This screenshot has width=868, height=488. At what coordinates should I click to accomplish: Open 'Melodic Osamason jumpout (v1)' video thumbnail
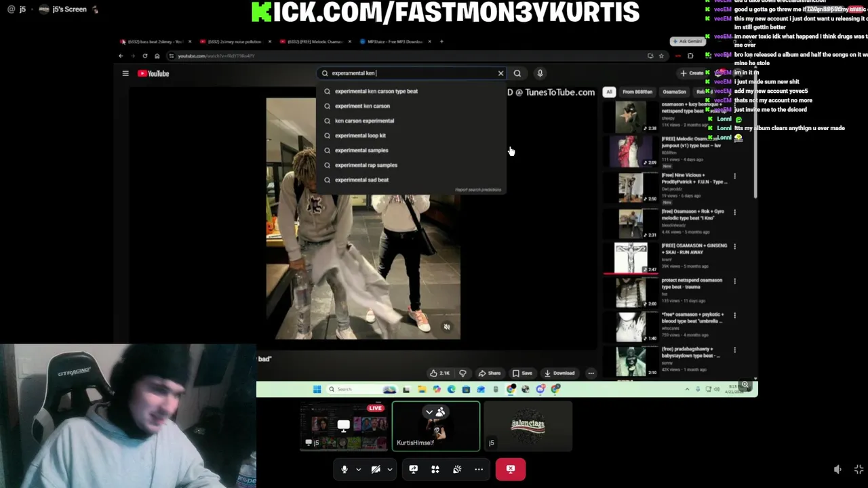pos(631,150)
